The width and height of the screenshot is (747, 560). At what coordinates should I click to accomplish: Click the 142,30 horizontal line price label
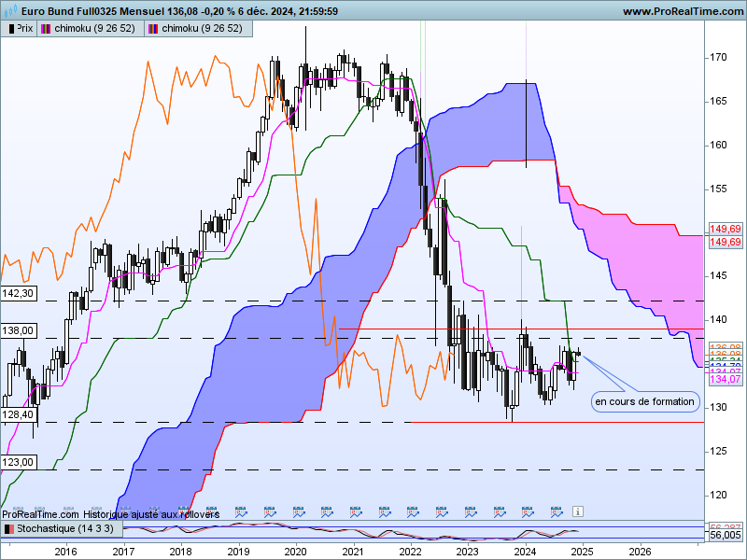(x=18, y=293)
